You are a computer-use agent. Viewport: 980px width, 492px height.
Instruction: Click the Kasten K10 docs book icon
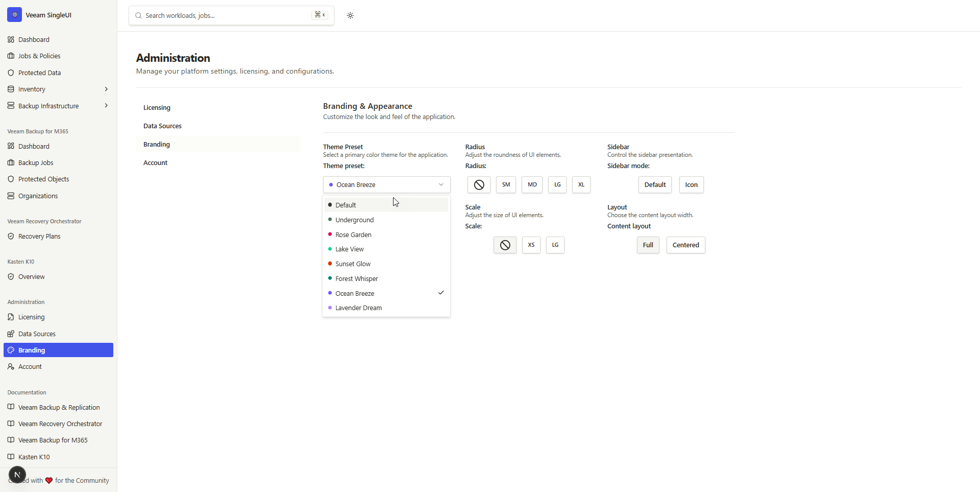(11, 457)
